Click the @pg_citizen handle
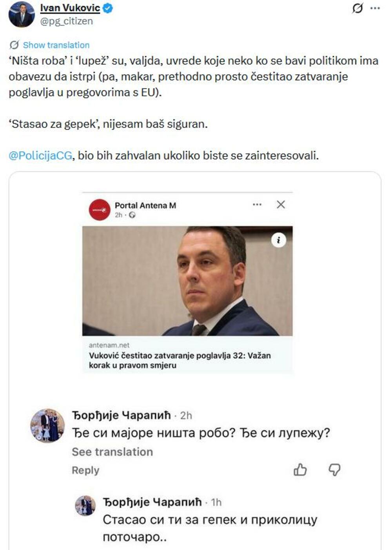The height and width of the screenshot is (550, 392). click(67, 21)
